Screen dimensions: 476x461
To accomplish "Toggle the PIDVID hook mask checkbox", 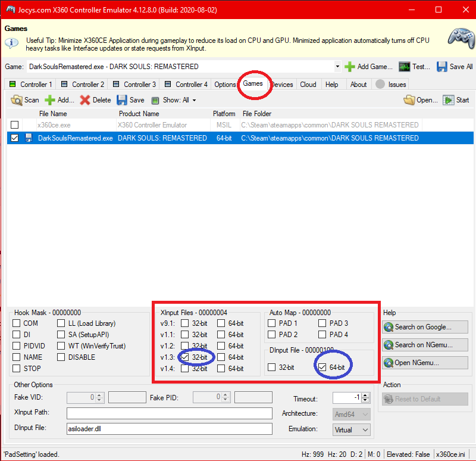I will point(17,346).
